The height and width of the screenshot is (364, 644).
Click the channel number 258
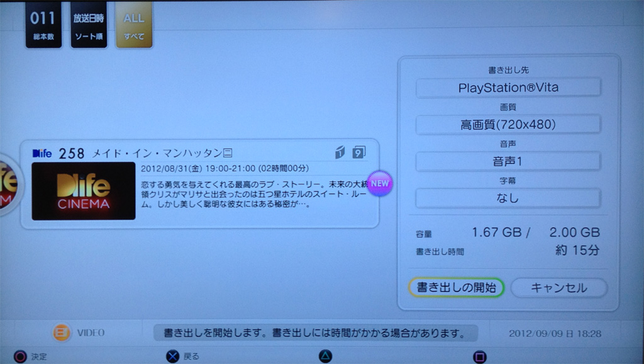pos(72,154)
